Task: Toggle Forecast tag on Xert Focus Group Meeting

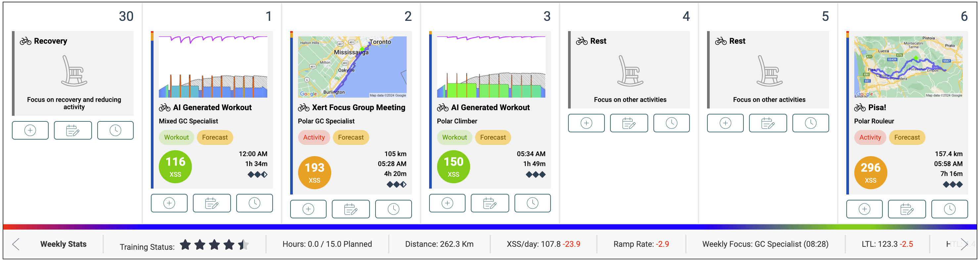Action: (x=350, y=137)
